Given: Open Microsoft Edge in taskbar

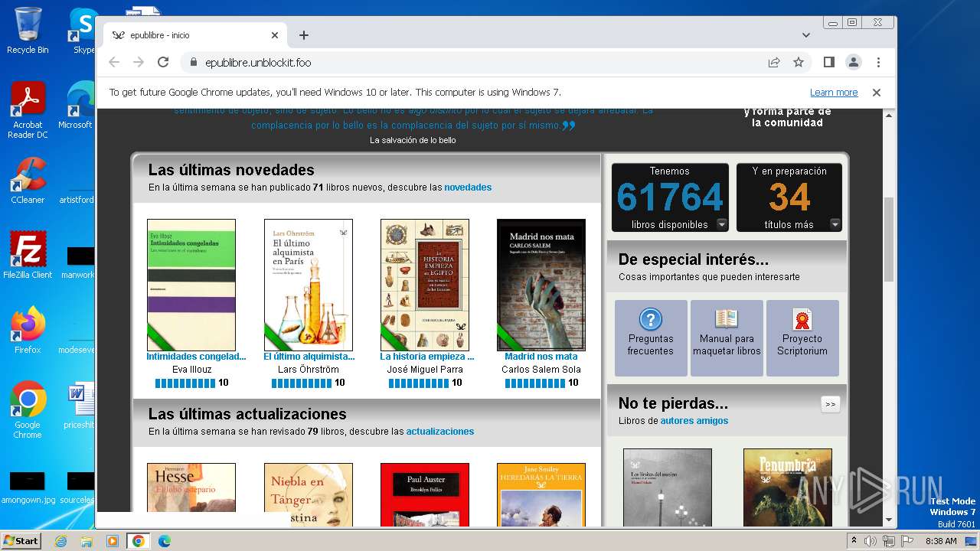Looking at the screenshot, I should click(164, 541).
